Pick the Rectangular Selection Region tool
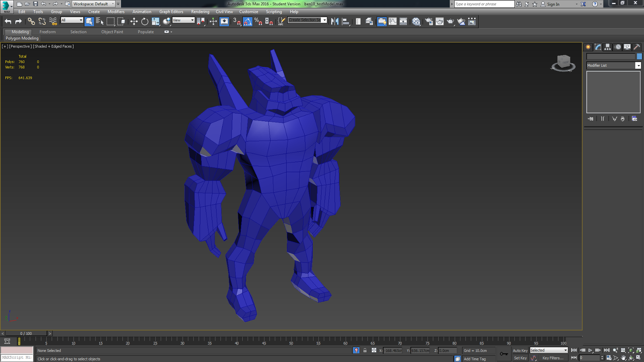Screen dimensions: 644x362 pyautogui.click(x=110, y=21)
